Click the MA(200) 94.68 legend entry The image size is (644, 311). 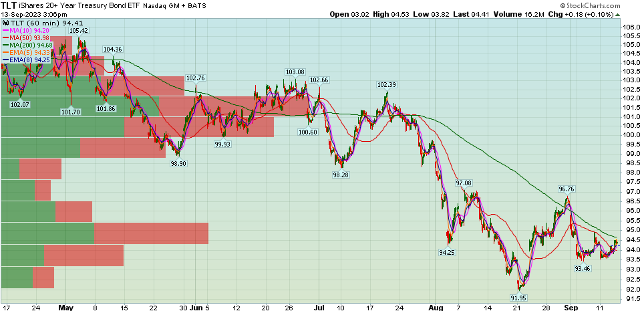(x=27, y=45)
